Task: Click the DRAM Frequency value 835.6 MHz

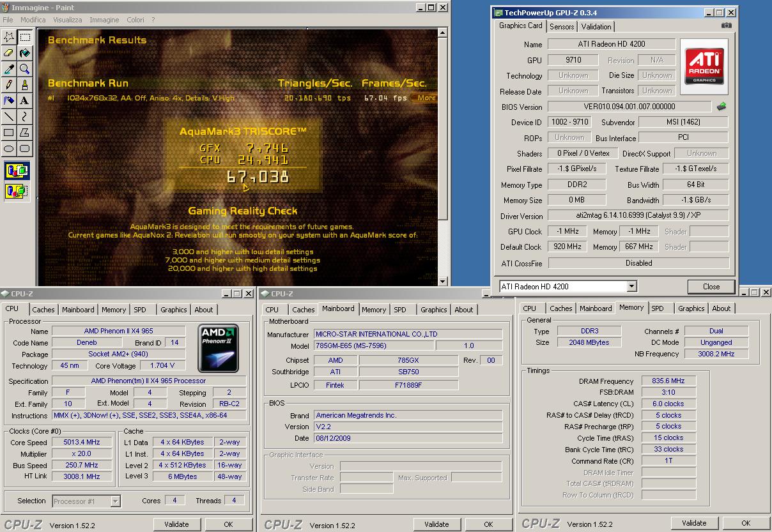Action: point(668,381)
